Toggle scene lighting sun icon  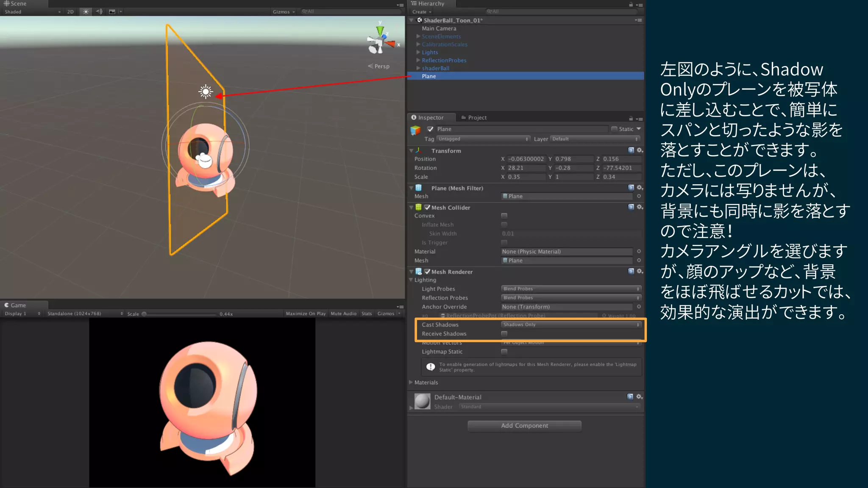(86, 12)
